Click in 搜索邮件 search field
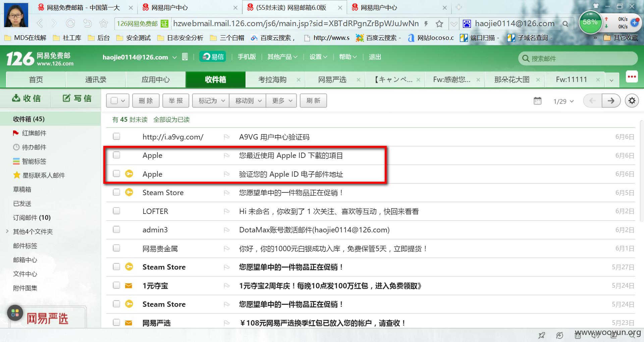The image size is (644, 342). pyautogui.click(x=578, y=58)
